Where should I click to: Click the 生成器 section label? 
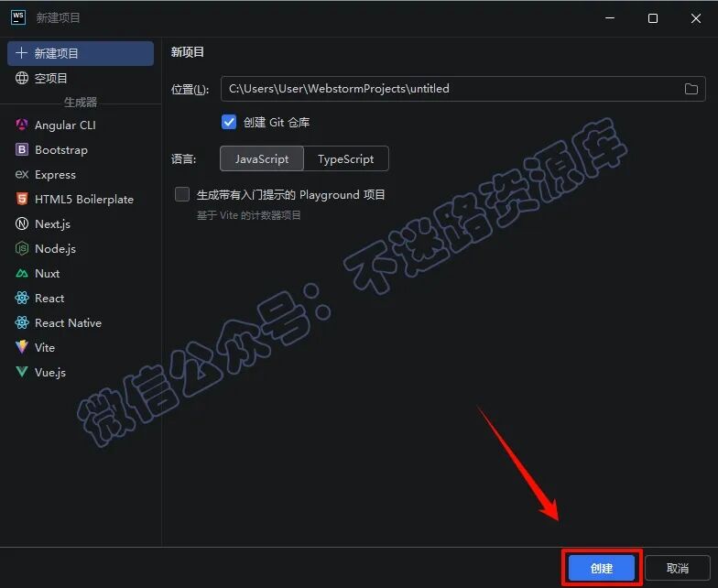[x=81, y=103]
